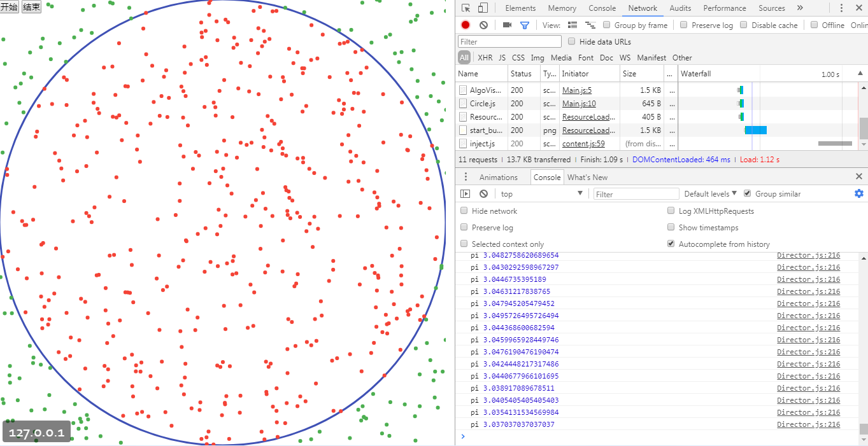Open the Default levels dropdown

point(710,193)
